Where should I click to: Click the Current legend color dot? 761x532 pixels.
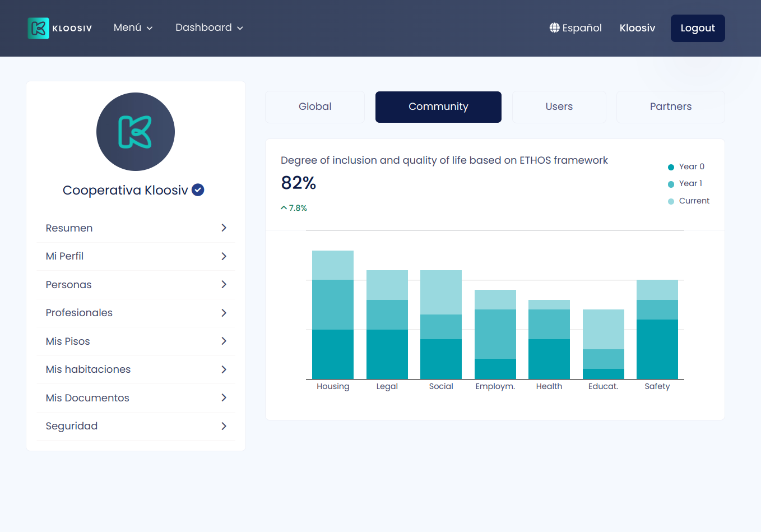[671, 201]
